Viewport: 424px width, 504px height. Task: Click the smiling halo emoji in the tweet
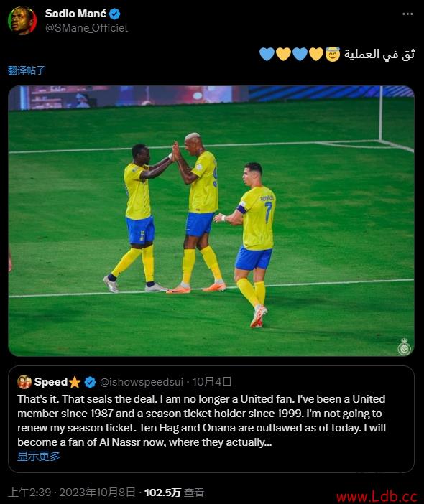(x=332, y=54)
